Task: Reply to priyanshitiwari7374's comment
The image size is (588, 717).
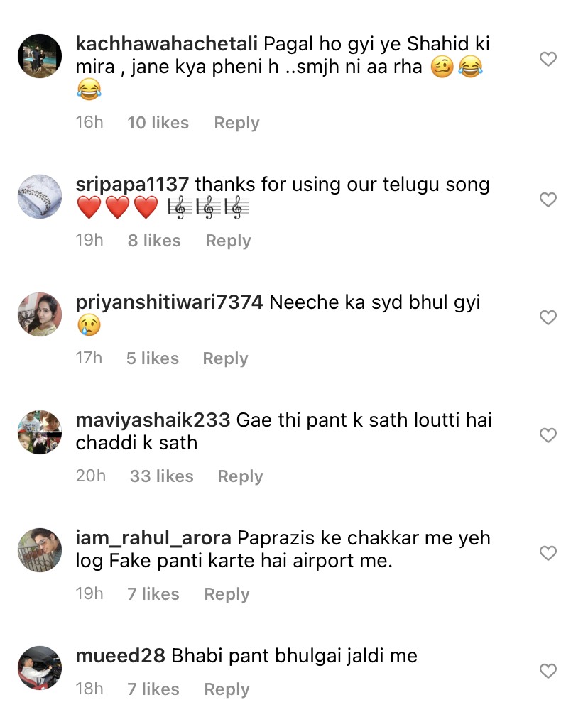Action: click(x=225, y=358)
